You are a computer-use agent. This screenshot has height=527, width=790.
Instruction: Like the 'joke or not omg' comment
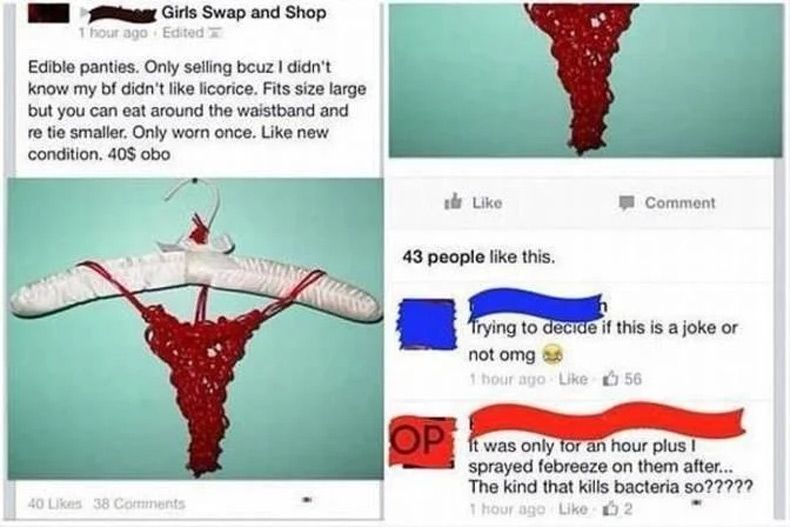tap(573, 378)
